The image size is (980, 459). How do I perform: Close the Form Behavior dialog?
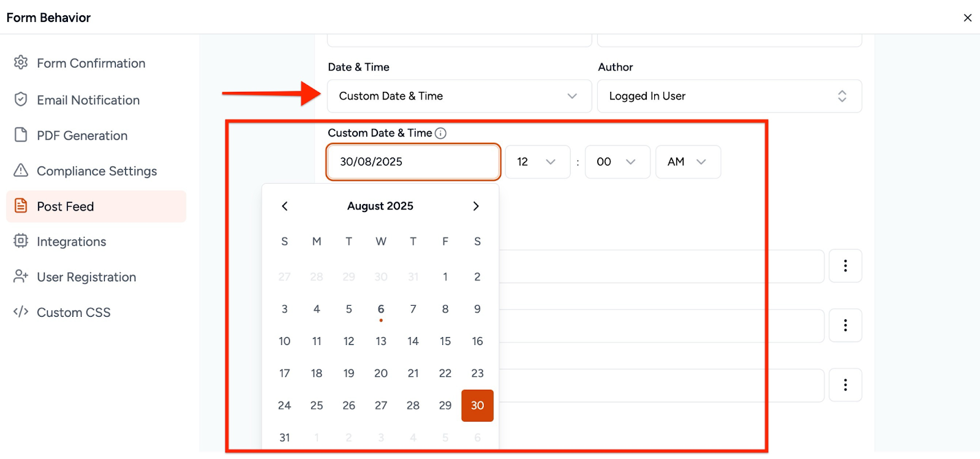click(x=968, y=18)
